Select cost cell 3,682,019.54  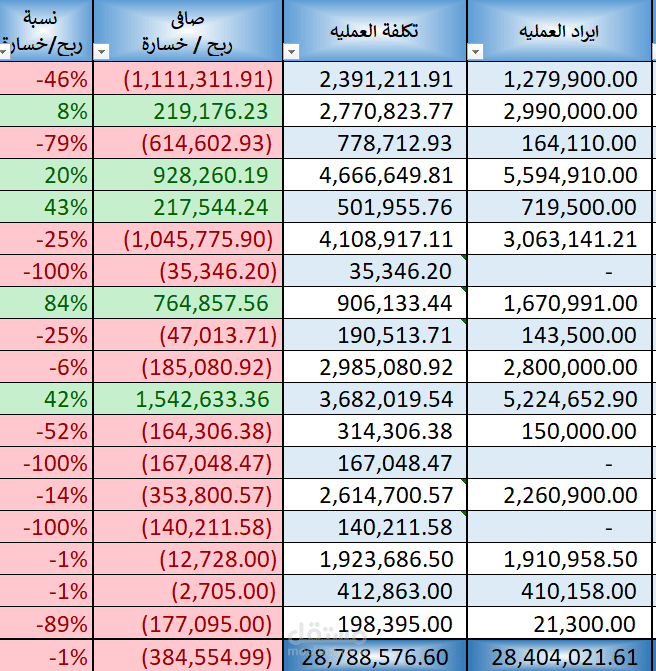pyautogui.click(x=375, y=399)
